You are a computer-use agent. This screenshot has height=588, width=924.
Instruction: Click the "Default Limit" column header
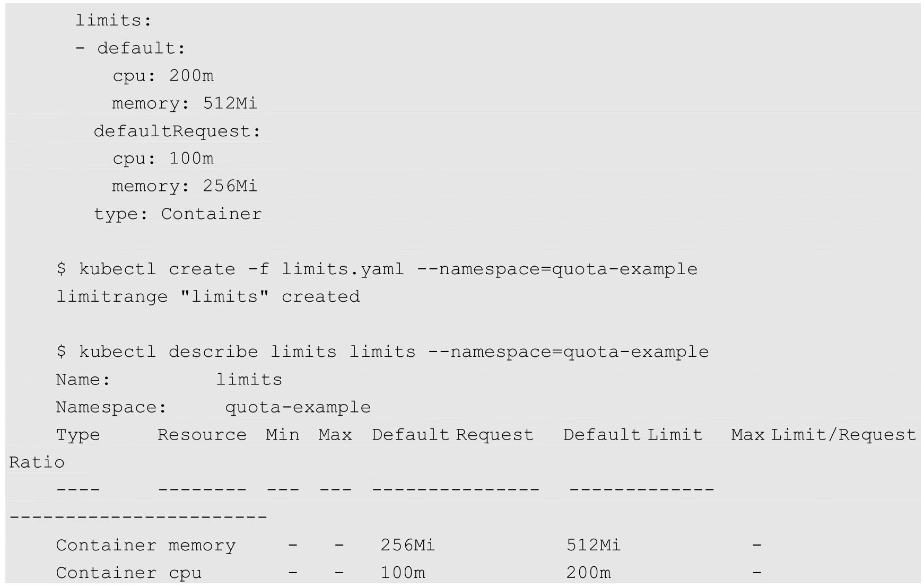(632, 435)
